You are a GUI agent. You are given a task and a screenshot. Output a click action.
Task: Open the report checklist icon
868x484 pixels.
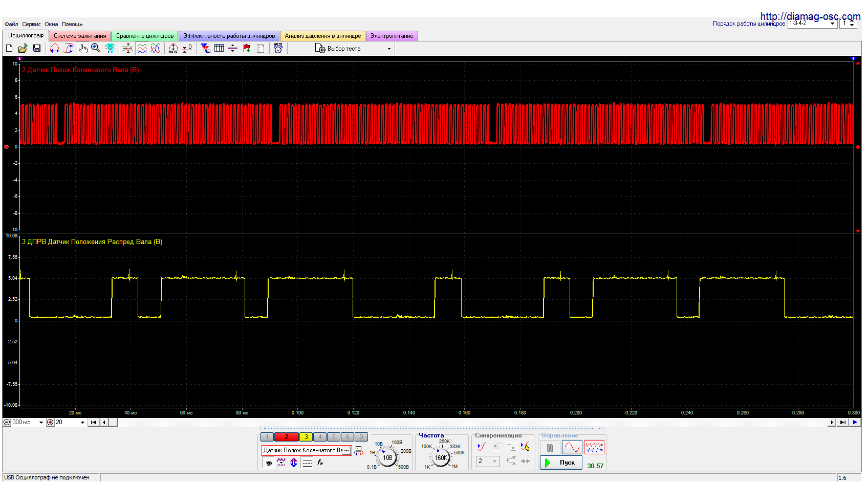point(261,48)
